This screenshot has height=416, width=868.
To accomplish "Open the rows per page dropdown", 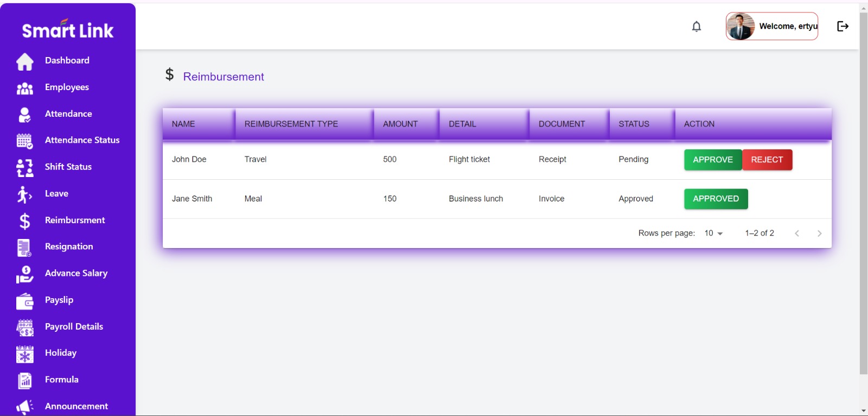I will pos(713,233).
